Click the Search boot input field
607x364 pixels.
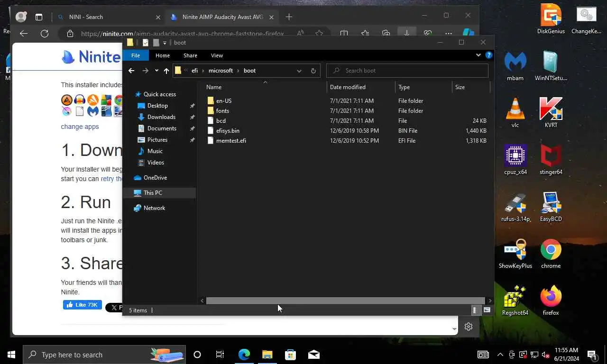(x=407, y=71)
